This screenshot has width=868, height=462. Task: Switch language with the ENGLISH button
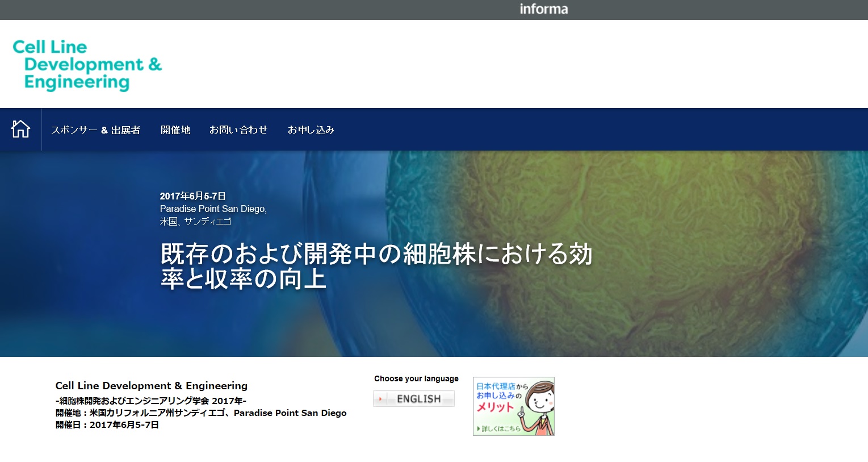(x=414, y=399)
